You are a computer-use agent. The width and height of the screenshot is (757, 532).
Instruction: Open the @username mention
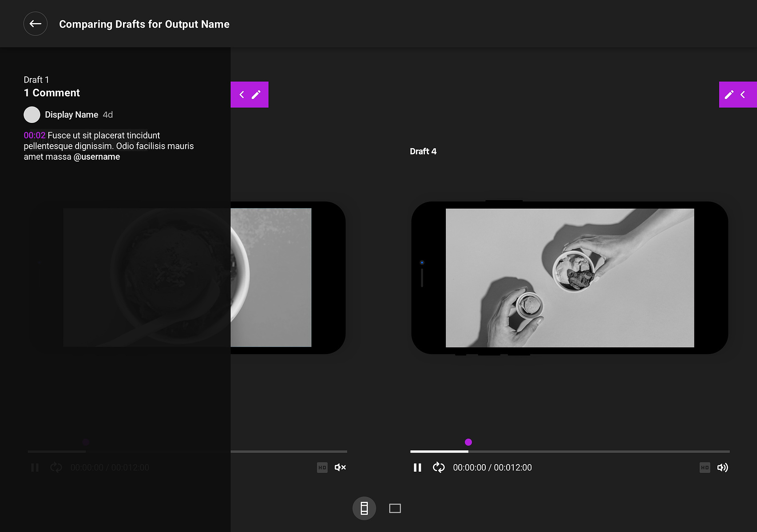pyautogui.click(x=97, y=157)
